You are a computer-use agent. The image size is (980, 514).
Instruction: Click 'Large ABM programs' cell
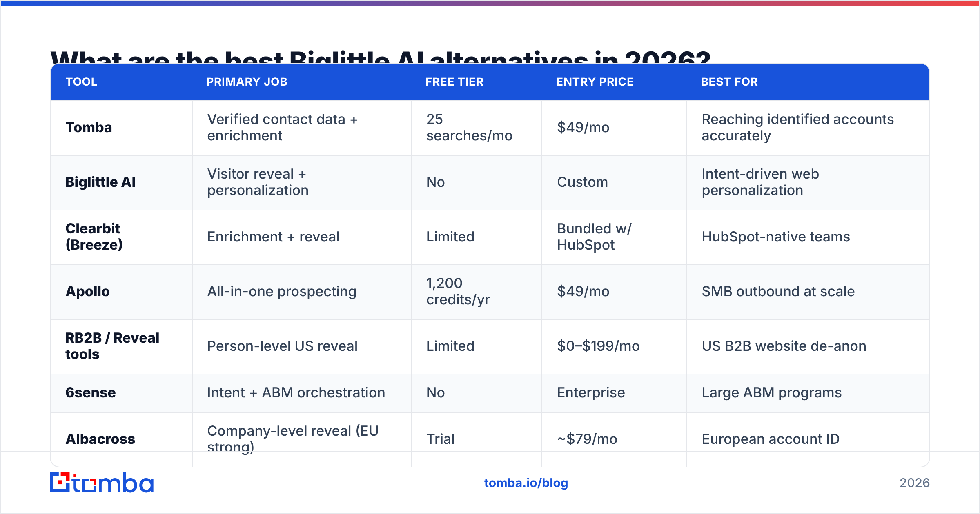pyautogui.click(x=808, y=393)
